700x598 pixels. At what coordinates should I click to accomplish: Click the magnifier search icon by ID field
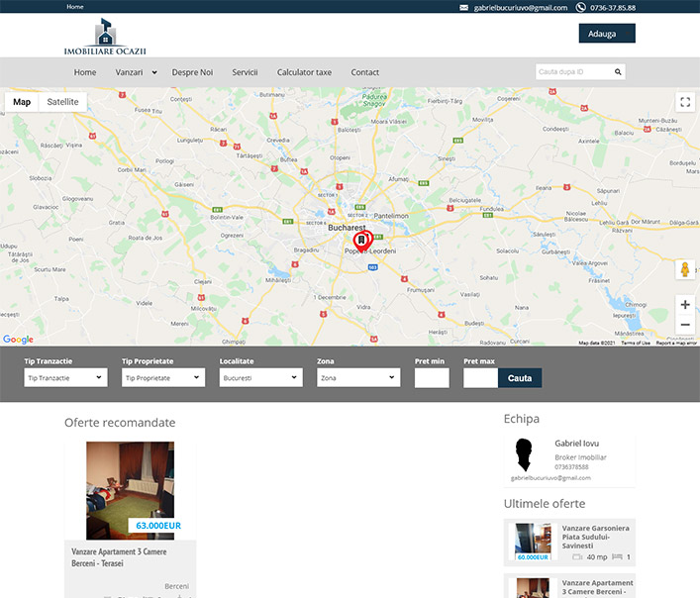pyautogui.click(x=618, y=72)
